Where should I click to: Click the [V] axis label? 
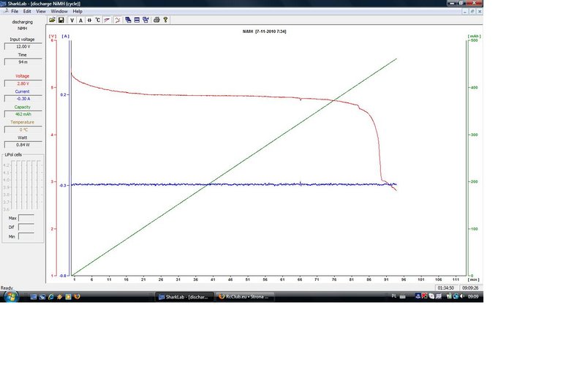(x=53, y=36)
